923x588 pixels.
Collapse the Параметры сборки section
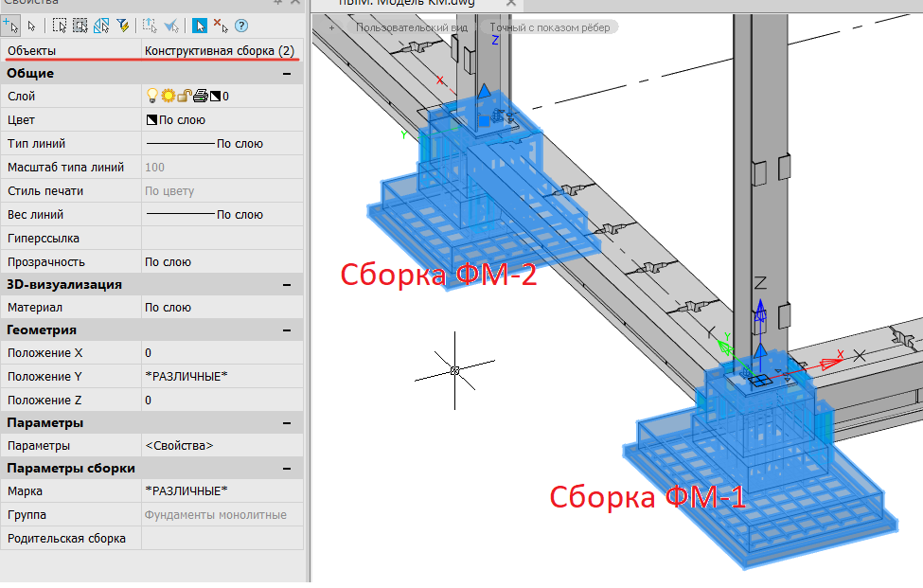[286, 468]
